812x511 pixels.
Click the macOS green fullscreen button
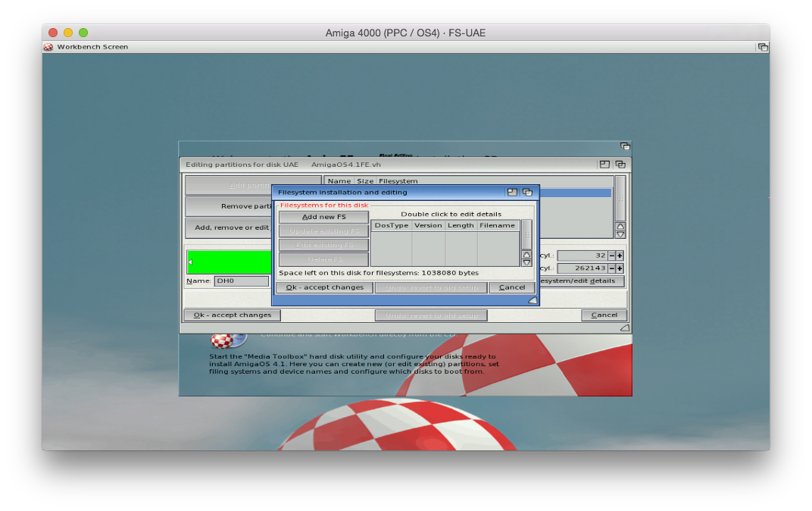click(83, 33)
